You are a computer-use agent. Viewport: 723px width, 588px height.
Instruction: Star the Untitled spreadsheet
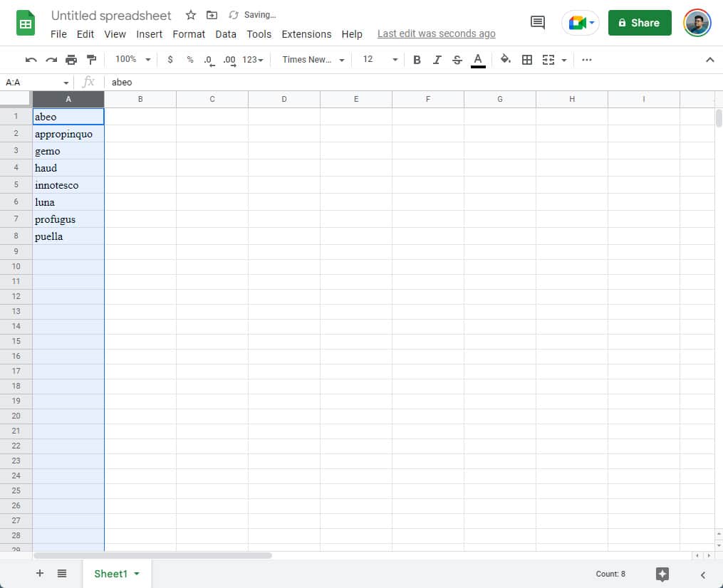[x=190, y=14]
